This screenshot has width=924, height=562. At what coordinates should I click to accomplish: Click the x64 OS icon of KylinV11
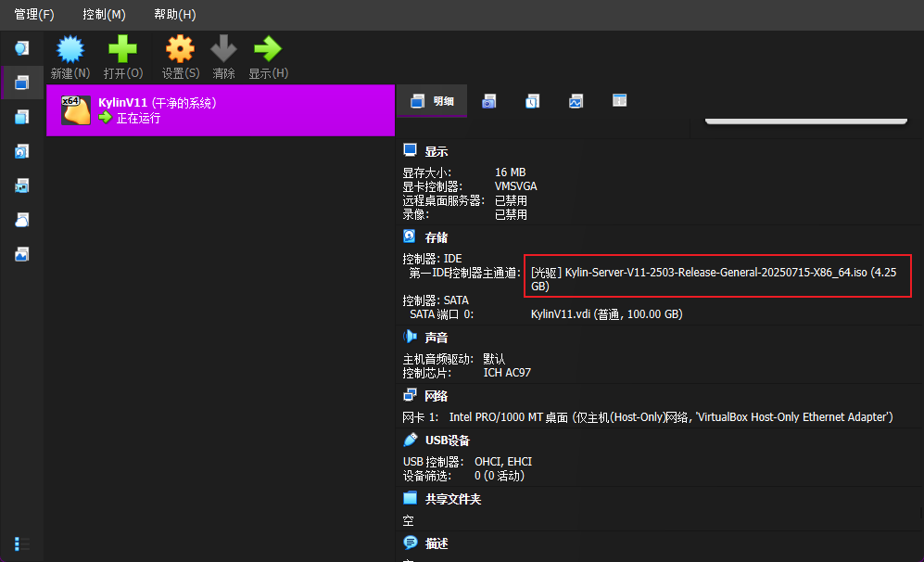76,110
